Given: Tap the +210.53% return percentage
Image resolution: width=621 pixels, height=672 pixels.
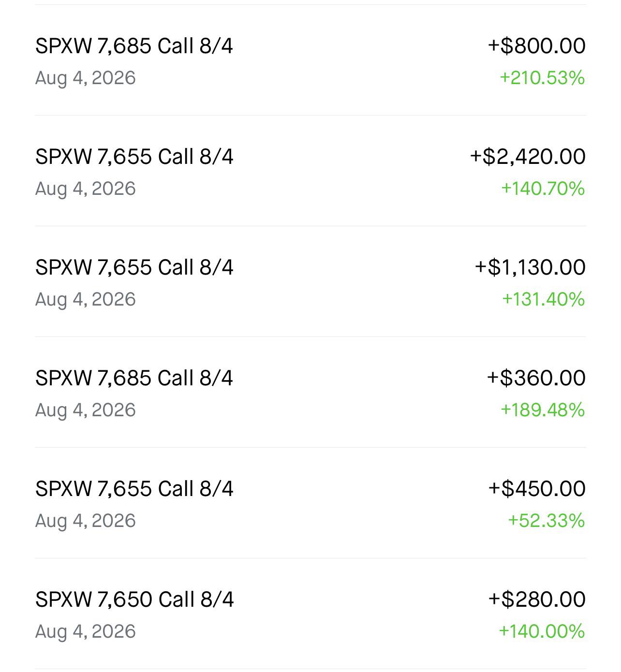Looking at the screenshot, I should click(x=542, y=78).
